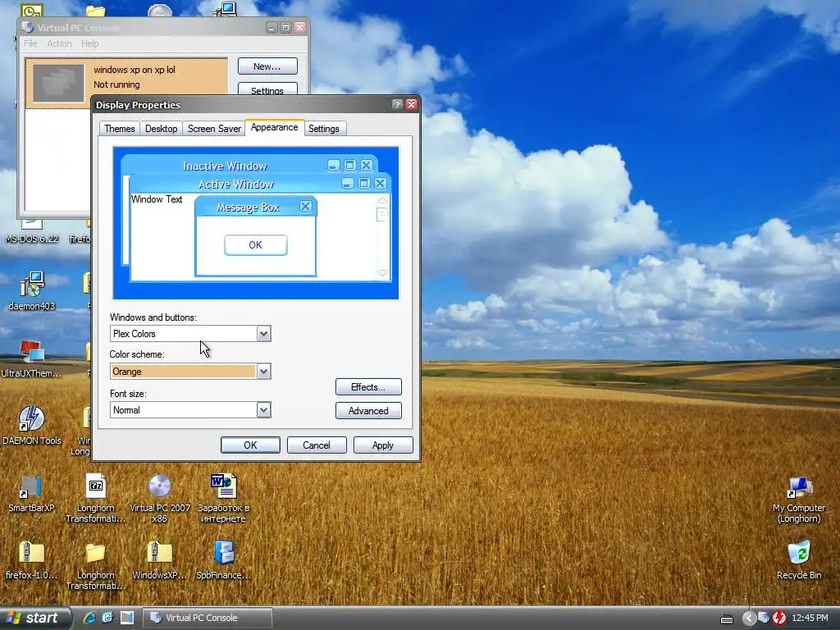Click the 12:45 PM clock
Image resolution: width=840 pixels, height=630 pixels.
(810, 618)
